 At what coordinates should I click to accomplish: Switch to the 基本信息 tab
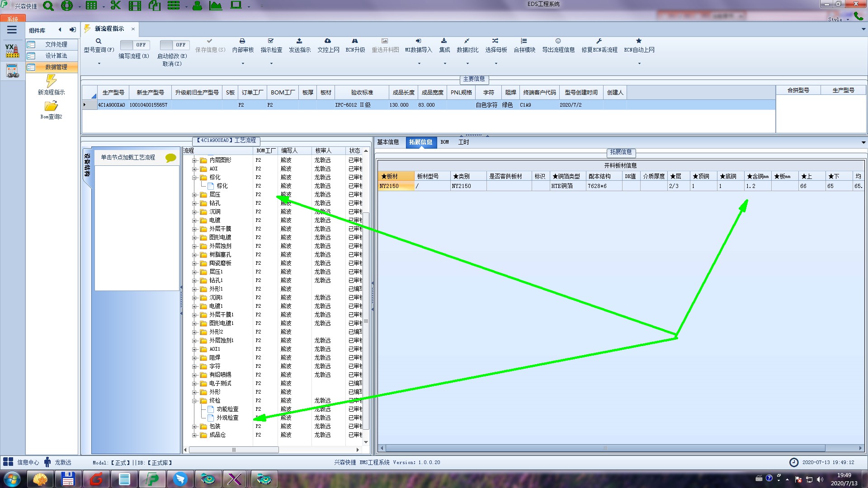tap(388, 142)
